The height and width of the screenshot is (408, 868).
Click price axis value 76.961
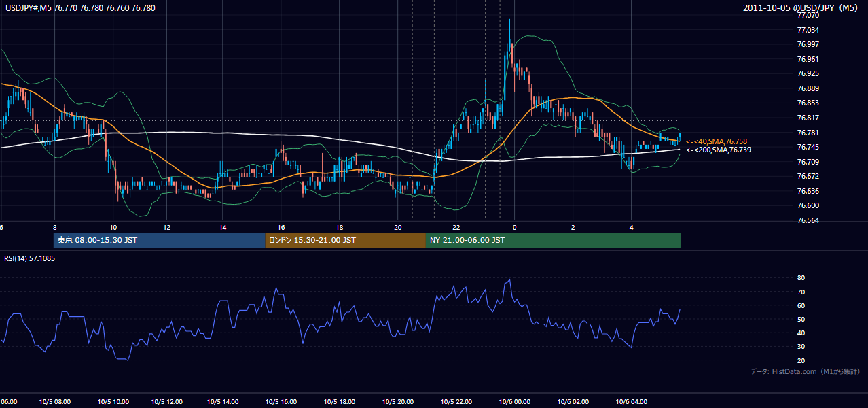tap(808, 59)
